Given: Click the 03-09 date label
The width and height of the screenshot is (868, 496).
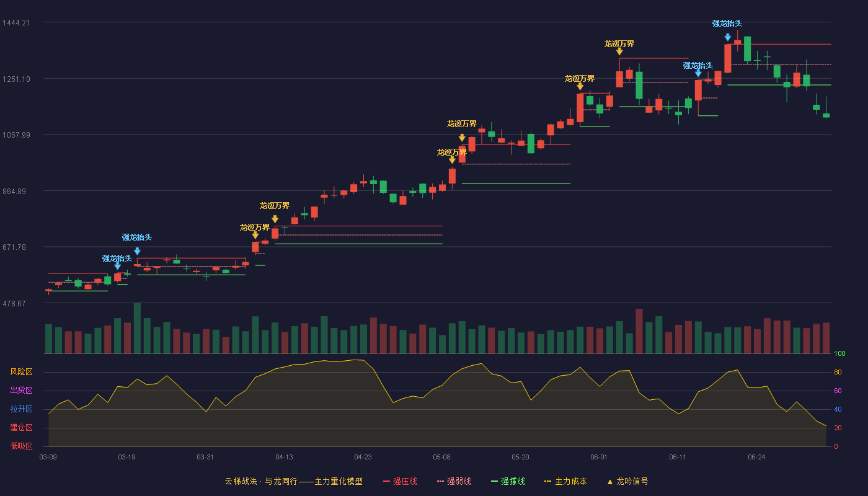Looking at the screenshot, I should pyautogui.click(x=48, y=457).
